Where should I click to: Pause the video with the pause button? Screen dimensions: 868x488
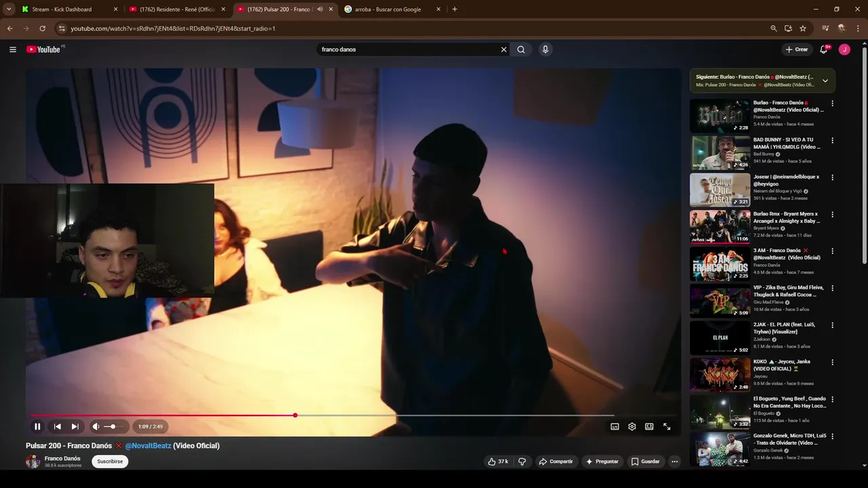click(x=37, y=426)
